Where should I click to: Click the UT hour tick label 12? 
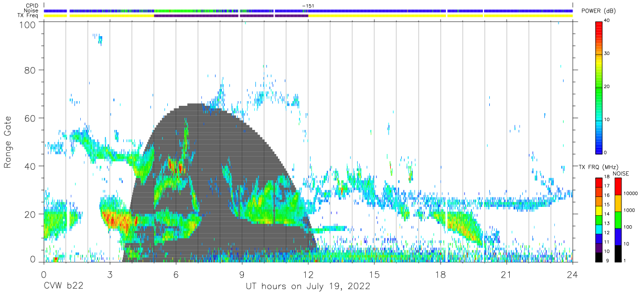click(308, 274)
